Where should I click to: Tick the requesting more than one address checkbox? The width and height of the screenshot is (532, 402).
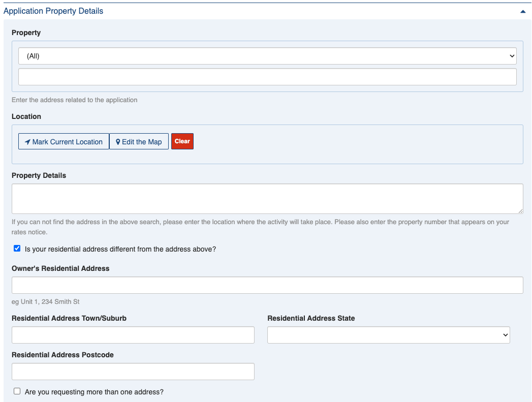[17, 391]
